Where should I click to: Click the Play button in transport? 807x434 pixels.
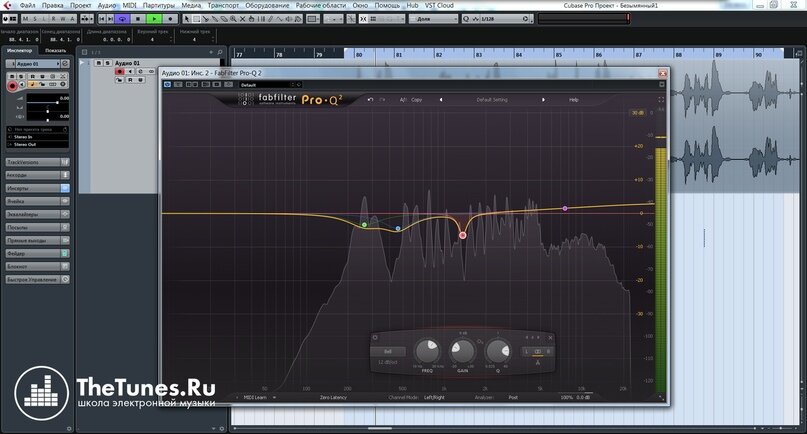point(154,19)
